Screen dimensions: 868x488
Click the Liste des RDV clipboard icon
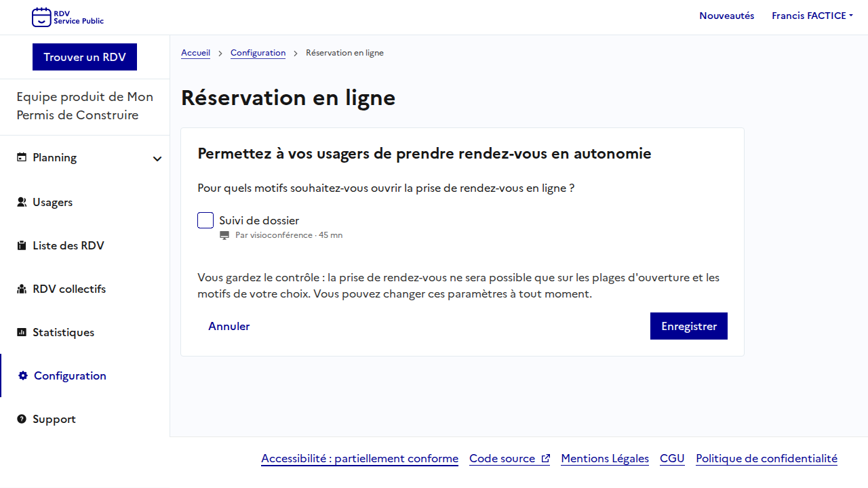click(x=22, y=245)
